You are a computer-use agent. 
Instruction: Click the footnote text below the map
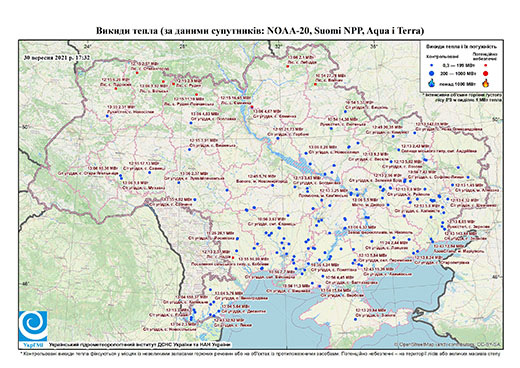260,353
